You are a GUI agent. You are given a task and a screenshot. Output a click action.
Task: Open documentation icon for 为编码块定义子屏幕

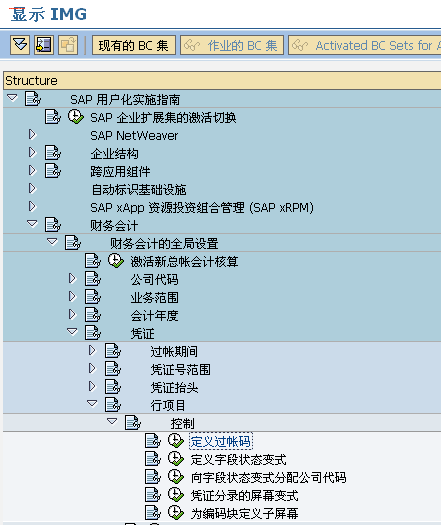click(x=153, y=513)
